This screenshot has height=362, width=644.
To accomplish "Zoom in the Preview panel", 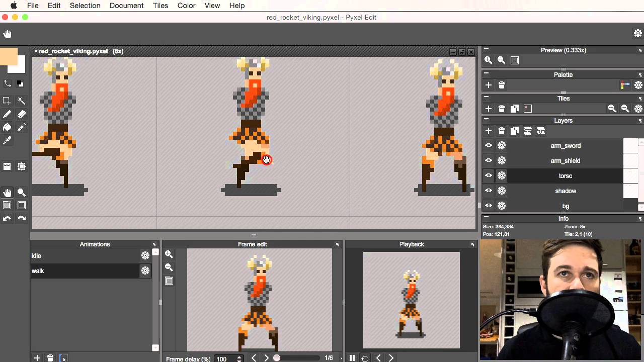I will pos(488,60).
